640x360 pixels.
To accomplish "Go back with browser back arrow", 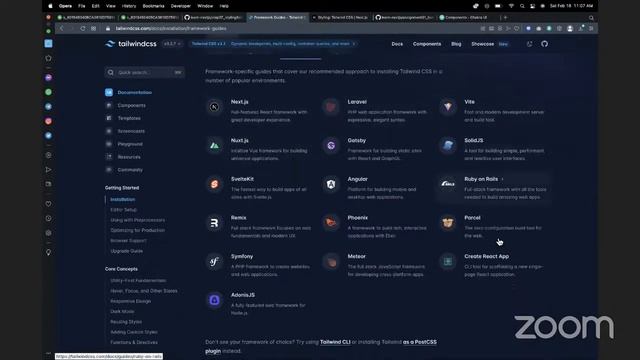I will click(62, 29).
